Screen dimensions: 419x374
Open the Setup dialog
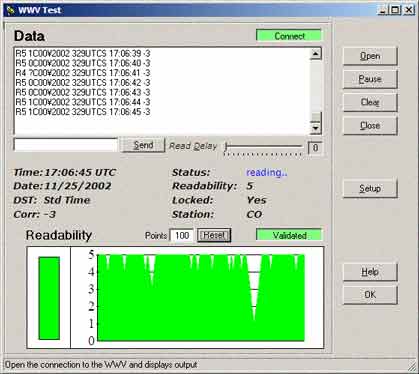[370, 189]
